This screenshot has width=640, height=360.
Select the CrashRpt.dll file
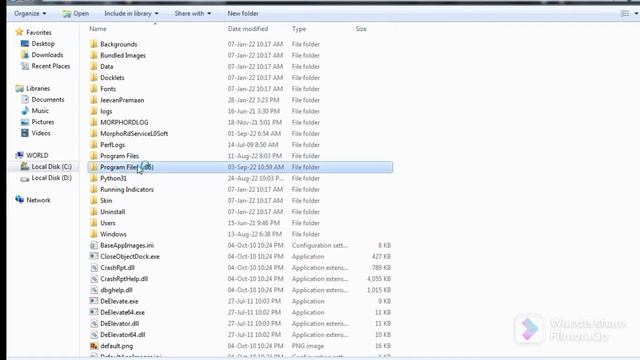pos(117,268)
